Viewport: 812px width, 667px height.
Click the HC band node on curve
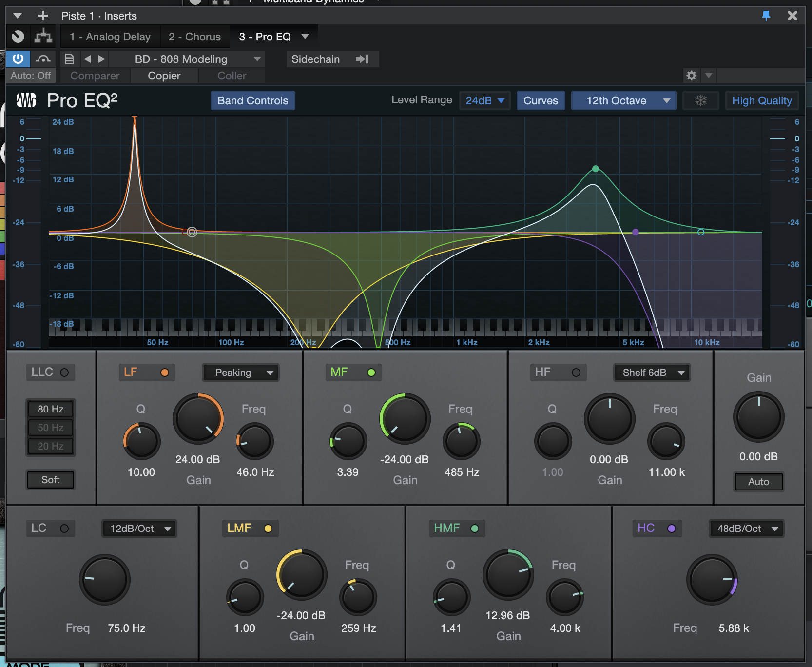[x=636, y=232]
